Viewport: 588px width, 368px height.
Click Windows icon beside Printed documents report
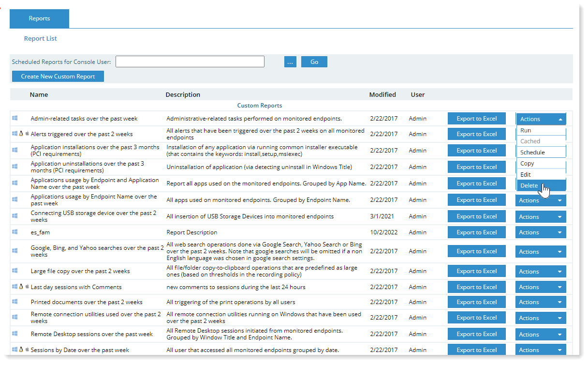[15, 302]
